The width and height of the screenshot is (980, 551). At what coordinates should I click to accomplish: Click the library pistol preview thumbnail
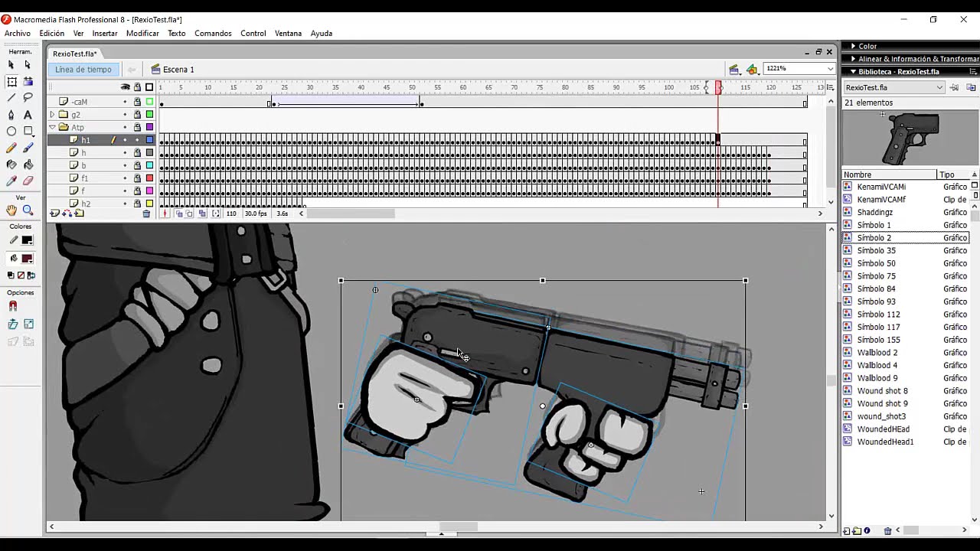click(910, 139)
